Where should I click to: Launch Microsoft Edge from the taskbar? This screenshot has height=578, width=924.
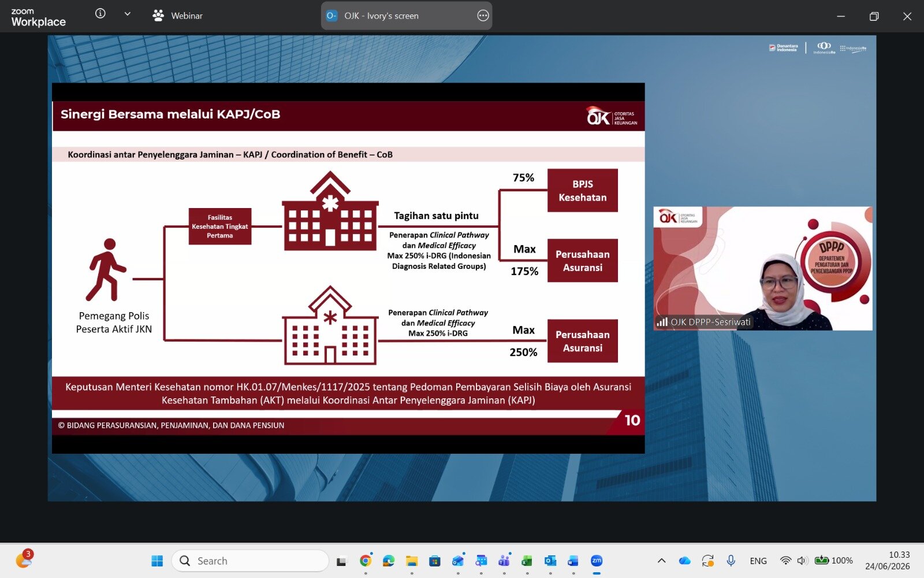click(x=388, y=561)
